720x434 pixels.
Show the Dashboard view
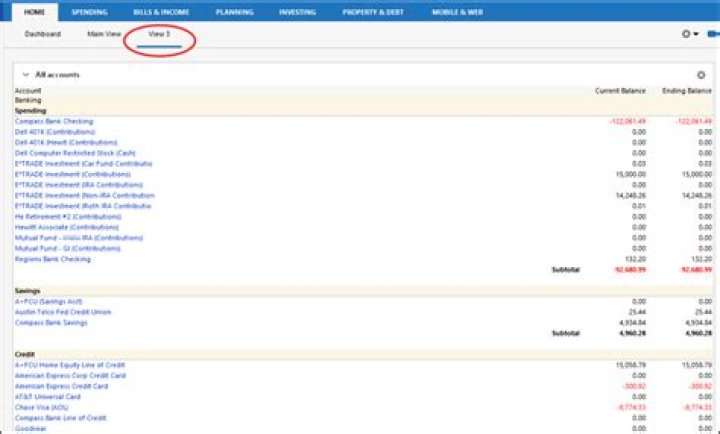click(43, 34)
